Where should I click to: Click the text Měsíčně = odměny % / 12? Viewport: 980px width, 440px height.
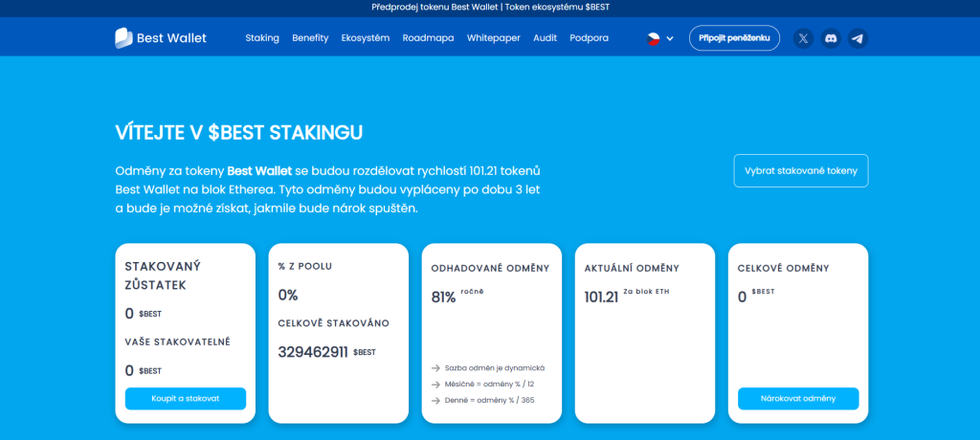pyautogui.click(x=489, y=385)
